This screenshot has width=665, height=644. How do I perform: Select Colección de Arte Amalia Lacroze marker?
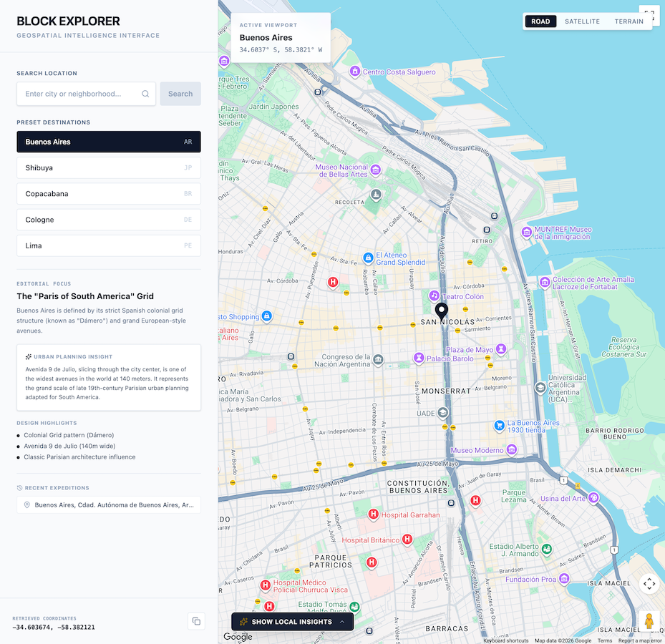click(545, 281)
